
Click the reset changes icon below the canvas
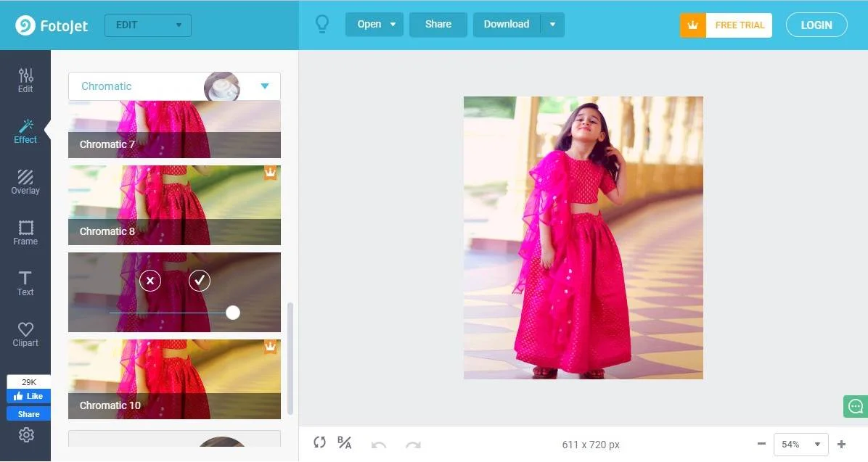(x=319, y=442)
